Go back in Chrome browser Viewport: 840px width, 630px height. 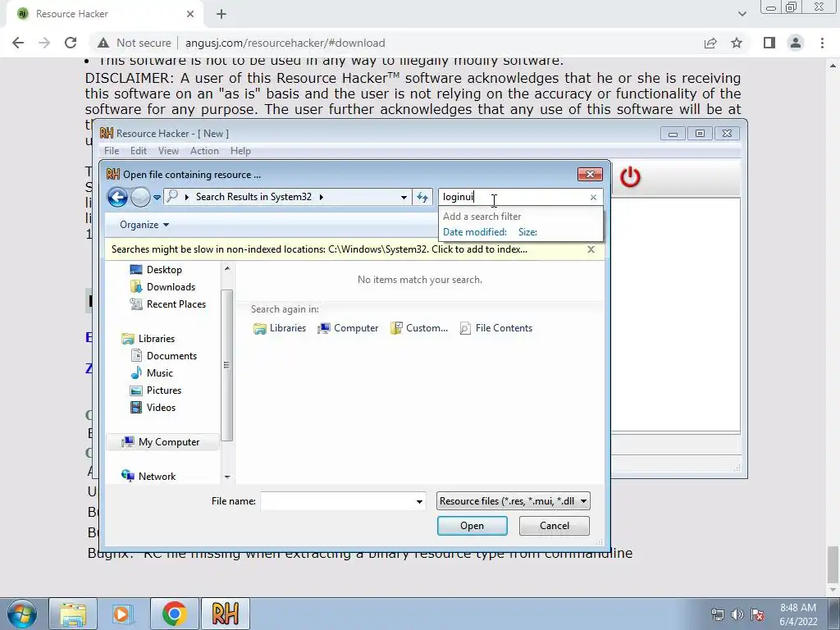coord(18,43)
